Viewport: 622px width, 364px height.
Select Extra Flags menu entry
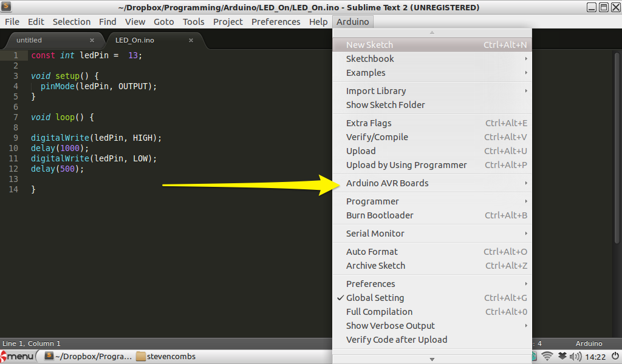tap(432, 123)
